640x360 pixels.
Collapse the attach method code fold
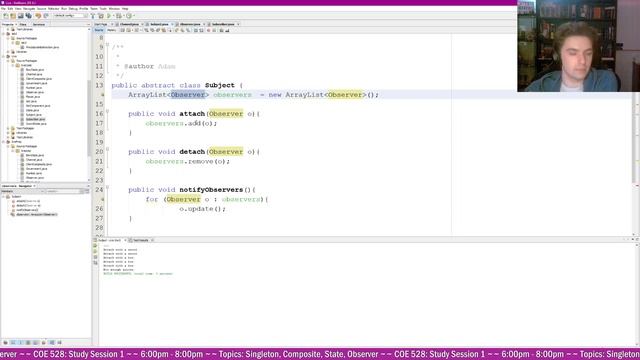[x=107, y=111]
